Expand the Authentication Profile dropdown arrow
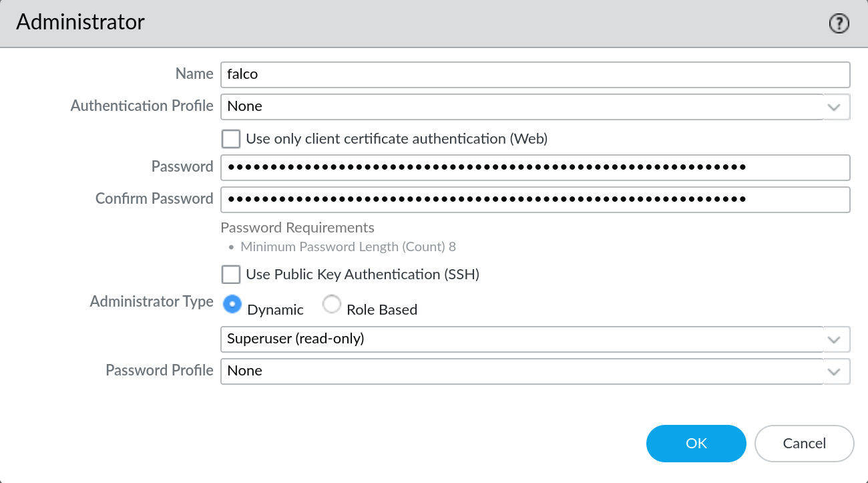The width and height of the screenshot is (868, 483). coord(833,106)
